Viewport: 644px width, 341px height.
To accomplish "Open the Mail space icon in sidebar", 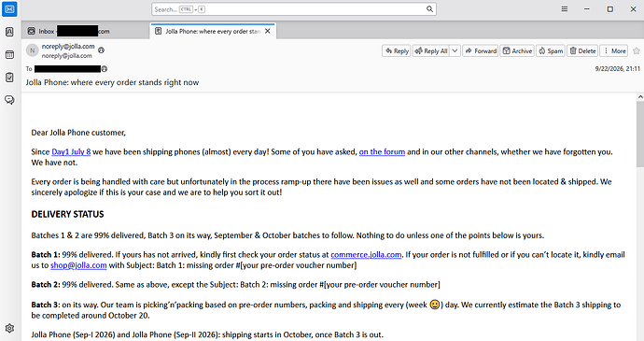I will (9, 9).
